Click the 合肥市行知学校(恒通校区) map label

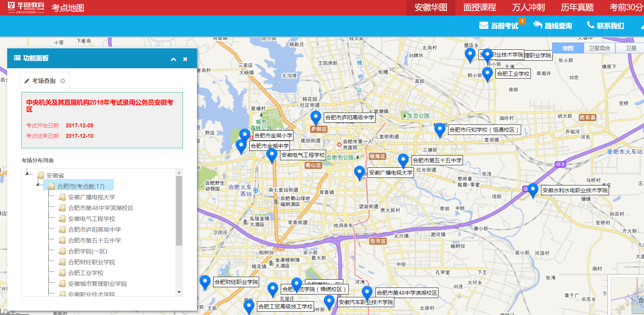tap(484, 130)
